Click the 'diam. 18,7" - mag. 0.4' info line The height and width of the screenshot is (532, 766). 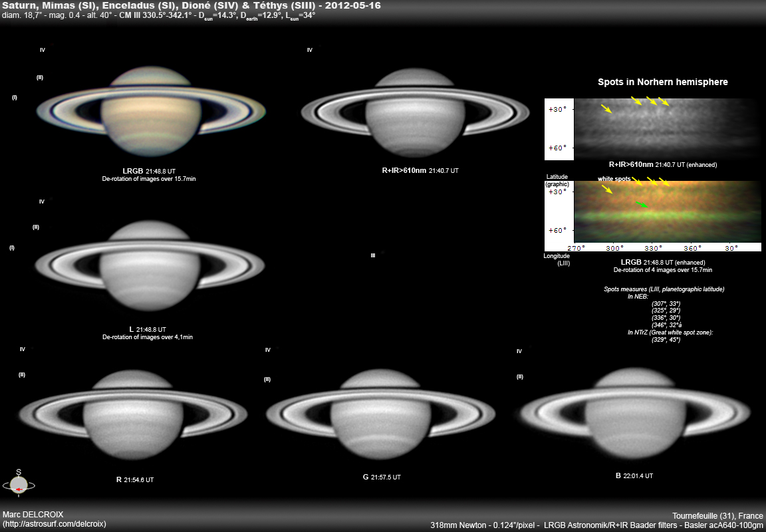(x=159, y=16)
